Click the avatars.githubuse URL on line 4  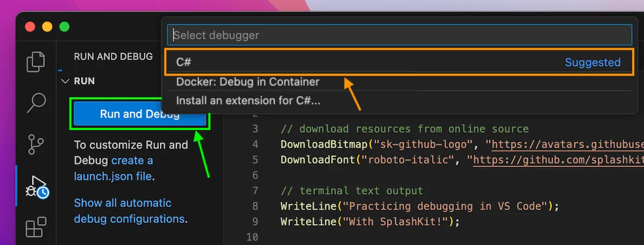click(x=567, y=145)
